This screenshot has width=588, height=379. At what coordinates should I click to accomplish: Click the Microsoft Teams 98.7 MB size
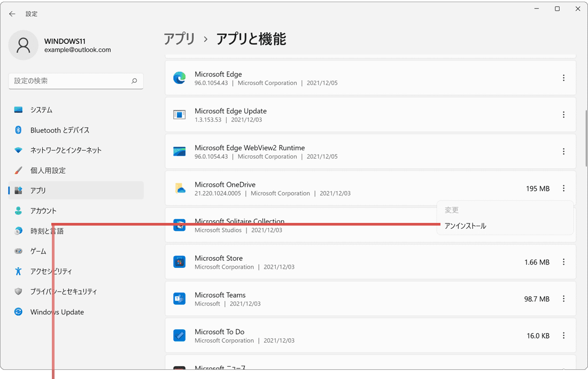click(x=537, y=299)
